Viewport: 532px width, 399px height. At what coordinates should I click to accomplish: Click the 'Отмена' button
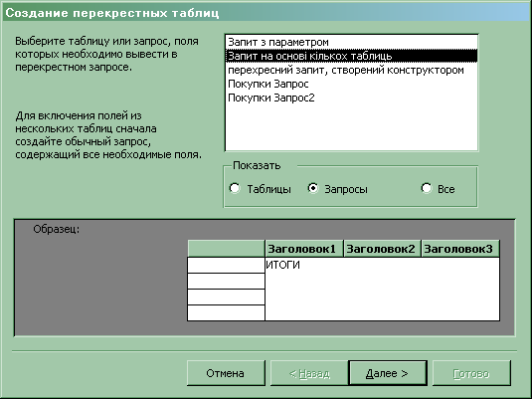point(226,373)
